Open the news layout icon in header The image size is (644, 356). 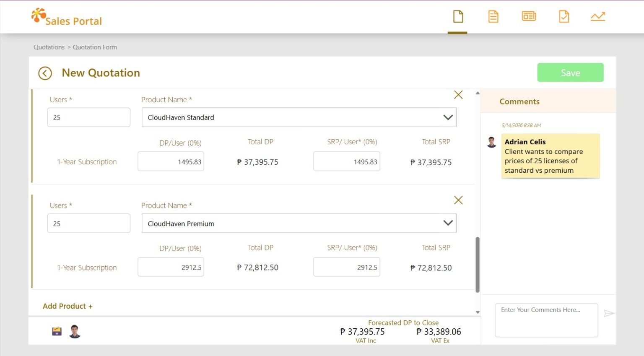pos(529,16)
